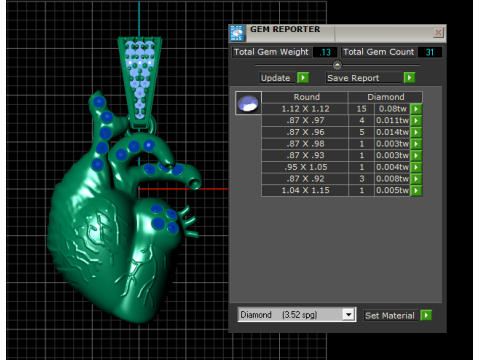
Task: Select the 1.04 X 1.15 size cell
Action: [x=305, y=190]
